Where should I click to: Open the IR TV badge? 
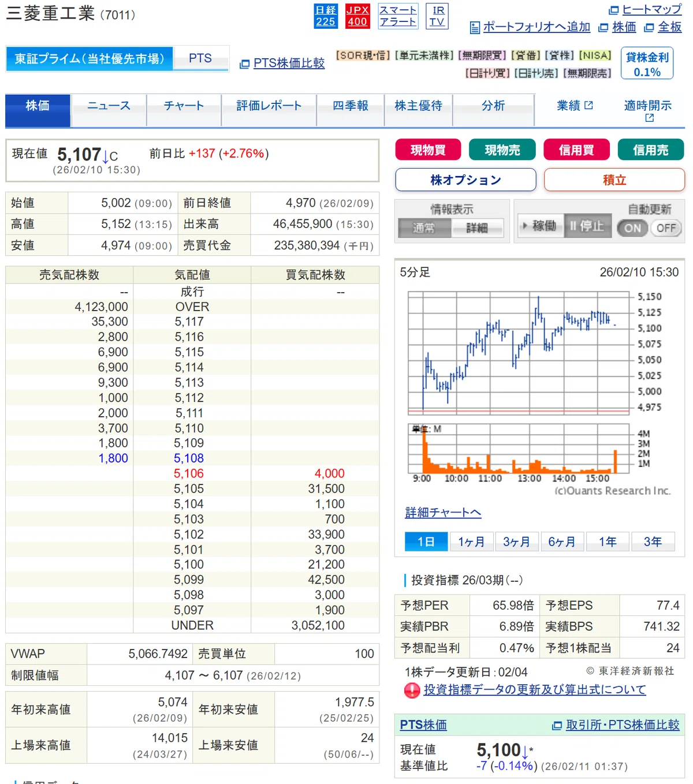coord(437,16)
